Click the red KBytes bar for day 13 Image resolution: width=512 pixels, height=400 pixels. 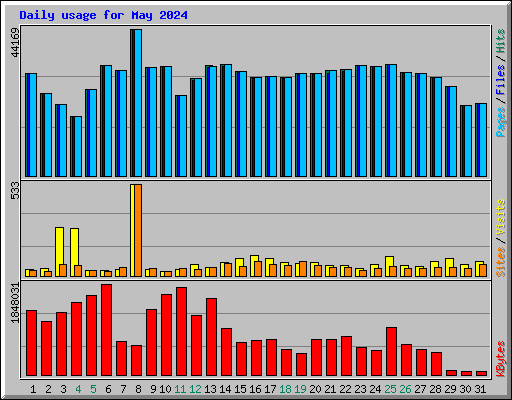pyautogui.click(x=211, y=337)
